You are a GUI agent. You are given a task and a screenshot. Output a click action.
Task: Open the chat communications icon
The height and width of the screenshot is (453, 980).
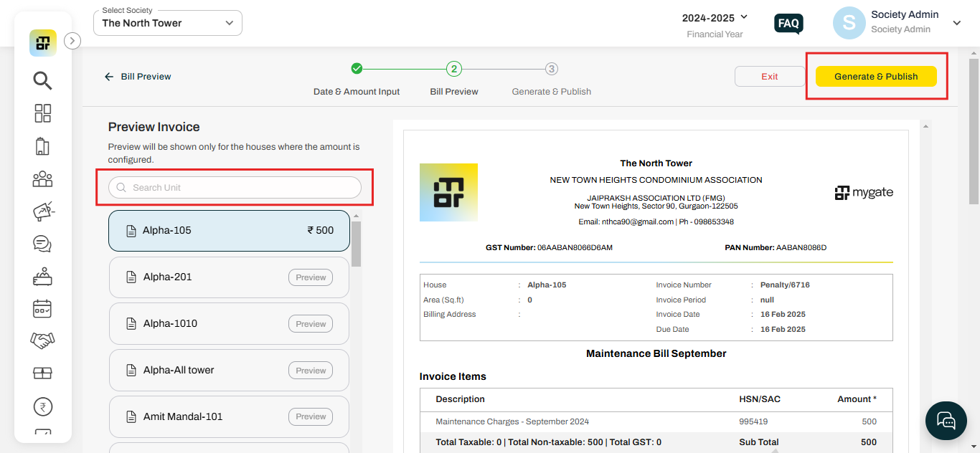(42, 244)
